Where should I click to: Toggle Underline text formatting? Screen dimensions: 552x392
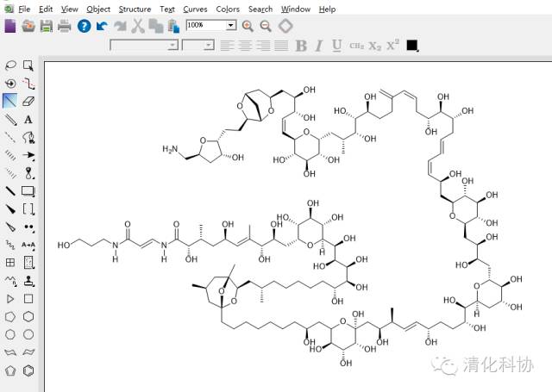coord(337,46)
